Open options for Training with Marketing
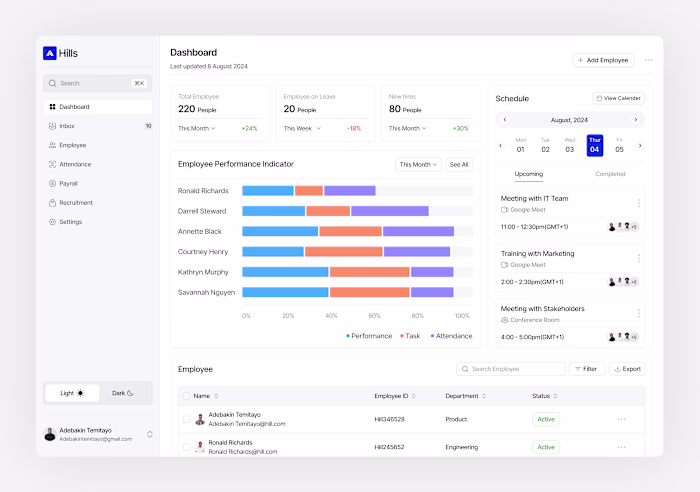The height and width of the screenshot is (492, 700). [x=639, y=258]
